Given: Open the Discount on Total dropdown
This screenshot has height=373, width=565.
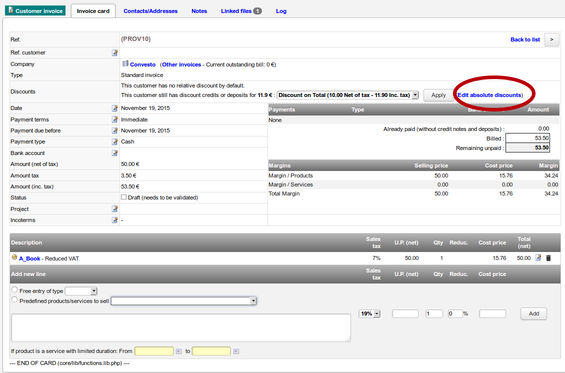Looking at the screenshot, I should click(x=347, y=95).
